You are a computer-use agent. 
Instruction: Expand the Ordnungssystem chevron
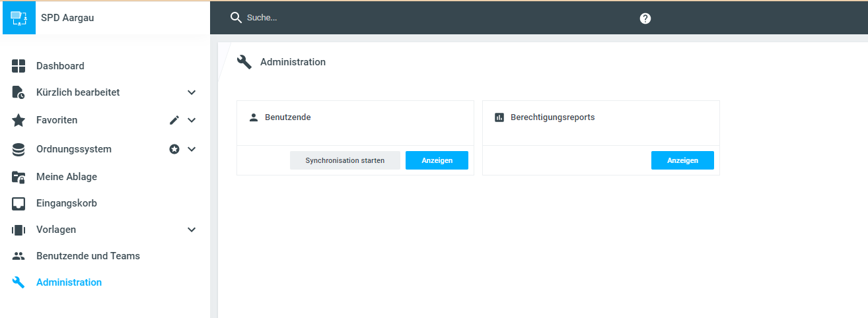[192, 149]
